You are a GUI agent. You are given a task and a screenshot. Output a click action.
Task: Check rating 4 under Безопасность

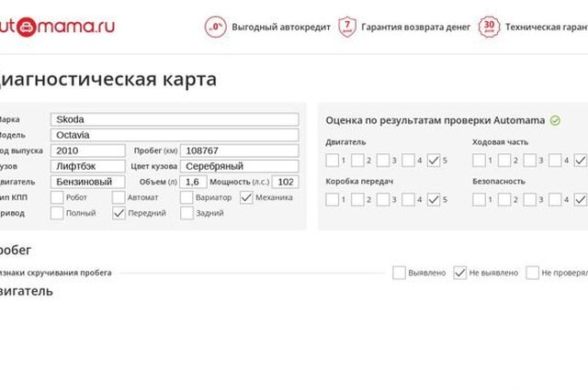point(555,199)
